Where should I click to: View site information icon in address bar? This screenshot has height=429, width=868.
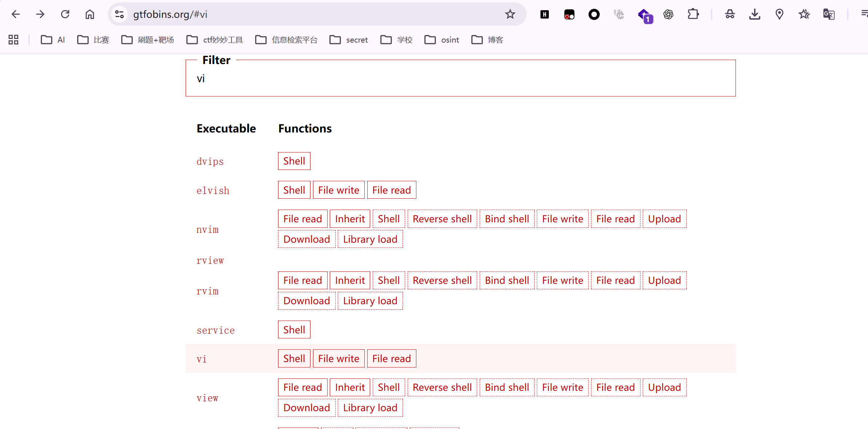pyautogui.click(x=119, y=14)
